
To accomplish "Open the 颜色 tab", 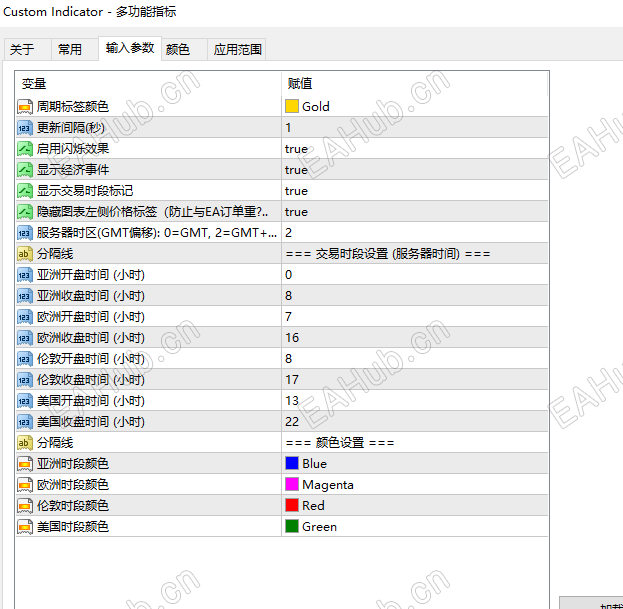I will (184, 50).
